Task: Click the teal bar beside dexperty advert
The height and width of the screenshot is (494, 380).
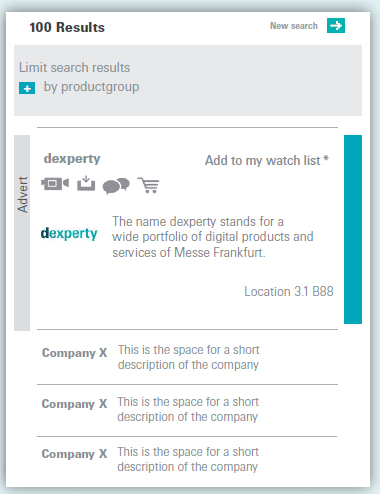Action: tap(353, 229)
